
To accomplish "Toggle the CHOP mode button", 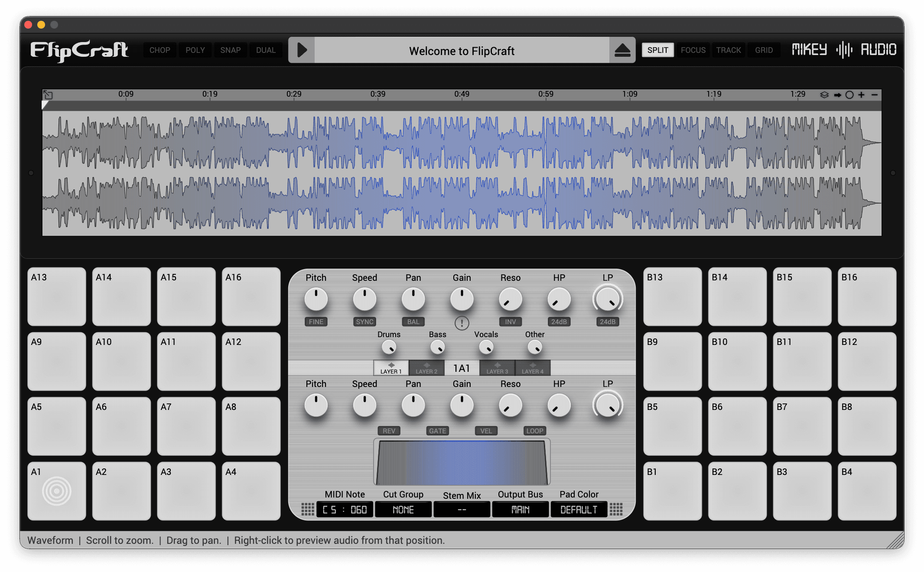I will tap(159, 50).
